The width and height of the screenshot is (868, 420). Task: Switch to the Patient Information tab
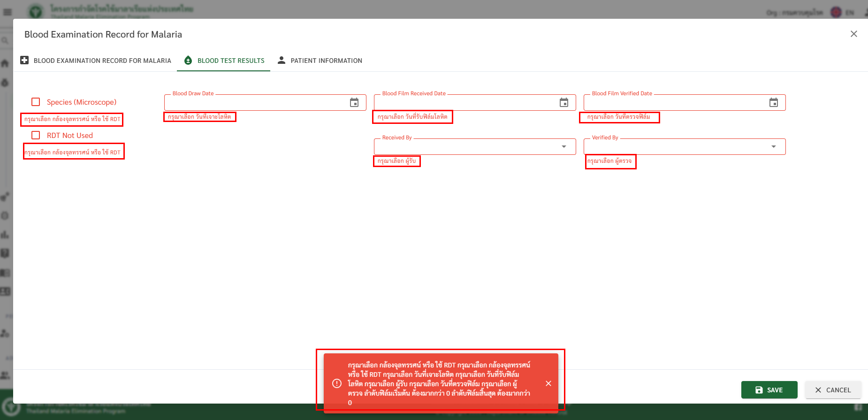[x=320, y=61]
